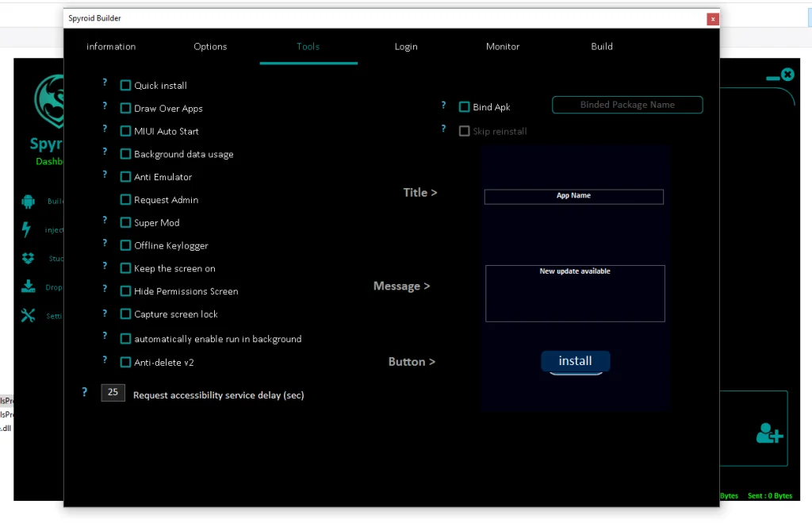Click the help icon next to delay field
Image resolution: width=812 pixels, height=527 pixels.
(x=85, y=392)
